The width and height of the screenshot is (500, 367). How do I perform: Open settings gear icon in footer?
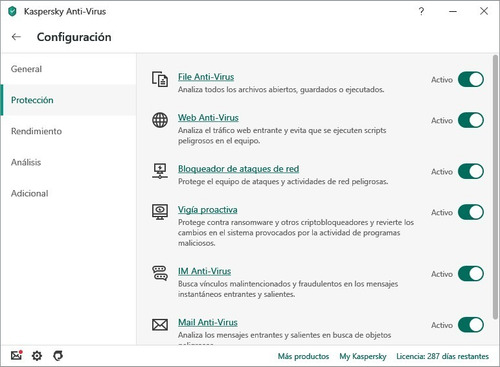tap(37, 356)
